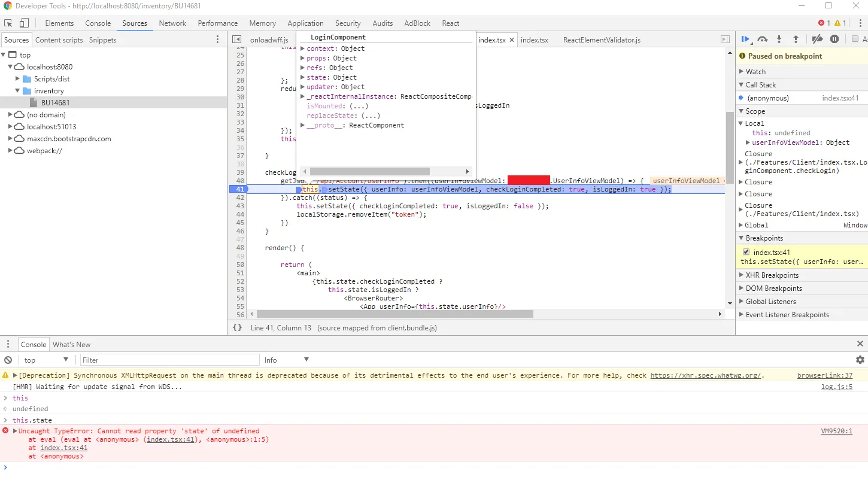Click the red error count icon

pos(821,23)
